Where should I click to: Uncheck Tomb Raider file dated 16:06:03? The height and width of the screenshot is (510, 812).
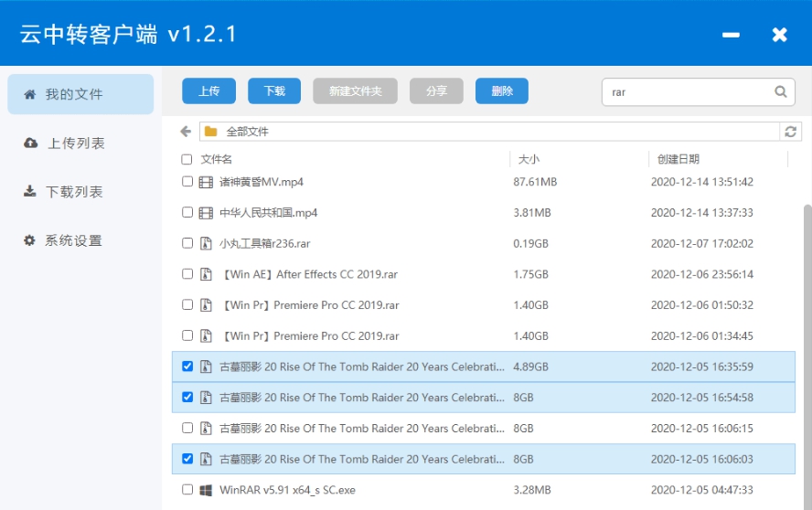coord(187,459)
